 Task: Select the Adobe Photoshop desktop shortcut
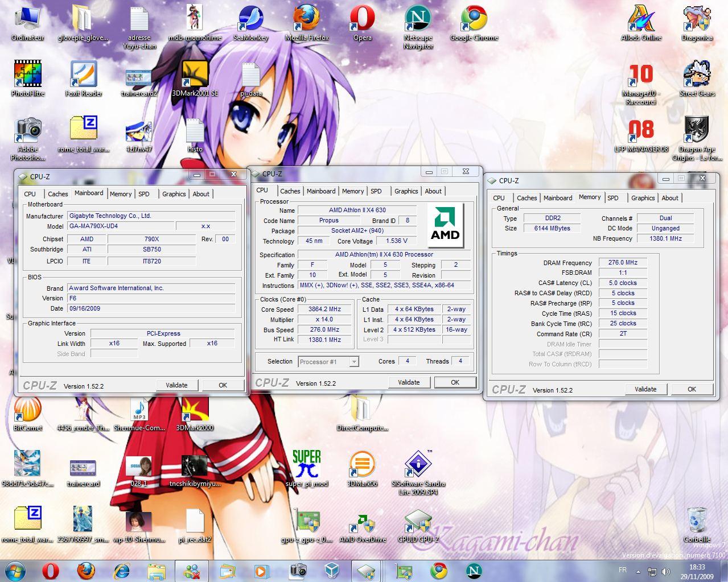28,139
